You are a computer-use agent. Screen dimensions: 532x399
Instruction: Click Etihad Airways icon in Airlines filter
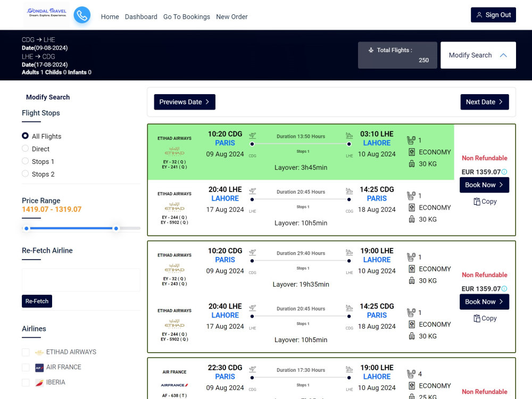click(39, 352)
